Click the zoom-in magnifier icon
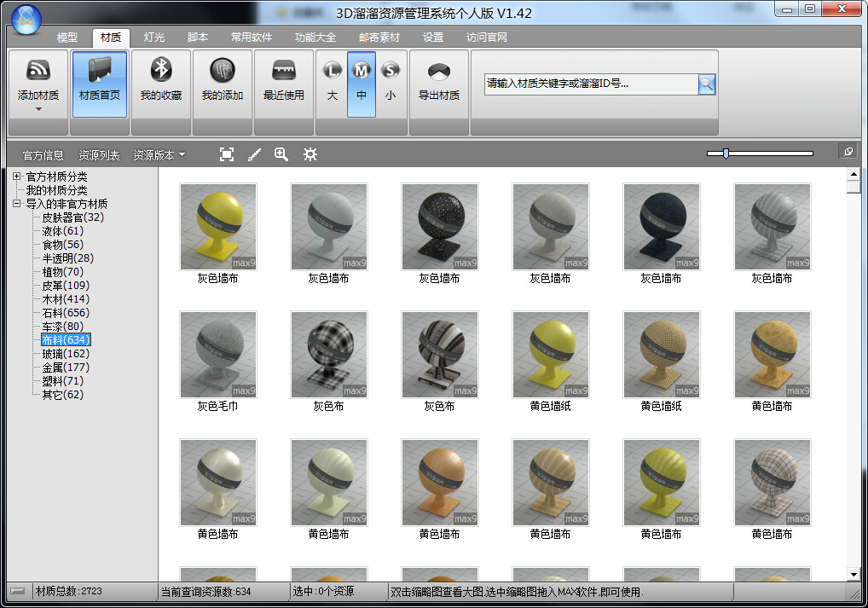The width and height of the screenshot is (868, 608). point(281,154)
